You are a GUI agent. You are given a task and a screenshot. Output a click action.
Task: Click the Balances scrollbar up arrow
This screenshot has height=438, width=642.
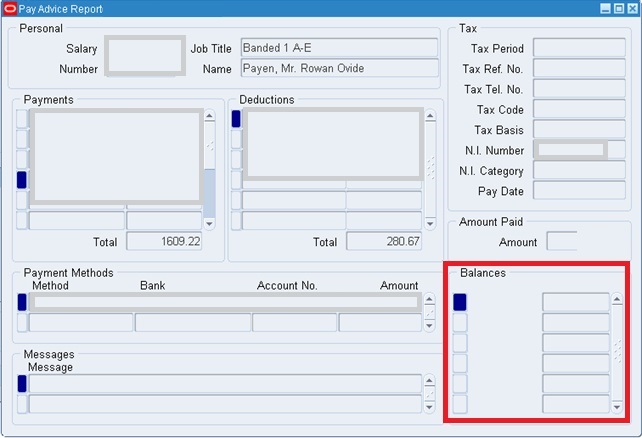click(x=617, y=299)
